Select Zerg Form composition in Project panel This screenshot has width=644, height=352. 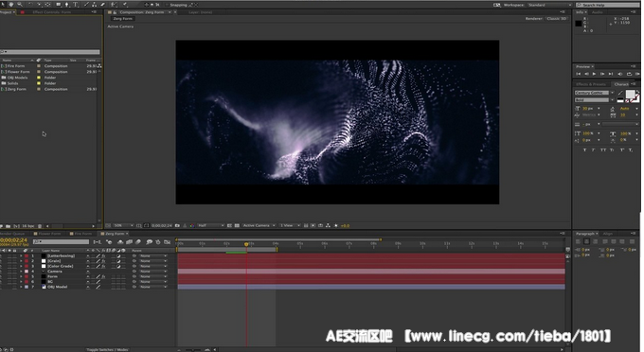click(16, 89)
